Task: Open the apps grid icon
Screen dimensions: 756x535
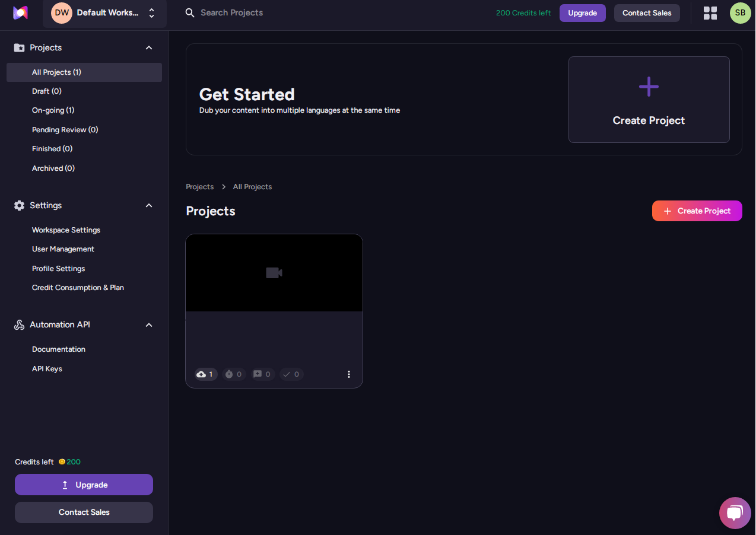Action: 710,13
